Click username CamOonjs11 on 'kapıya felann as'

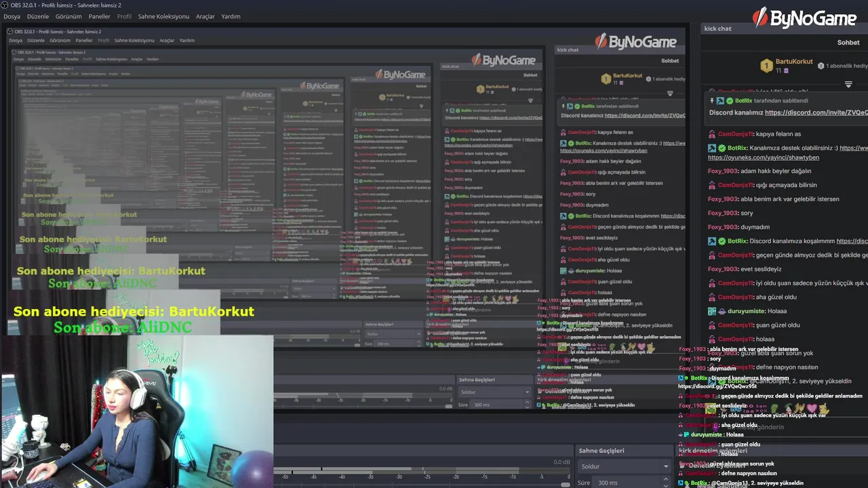tap(736, 134)
